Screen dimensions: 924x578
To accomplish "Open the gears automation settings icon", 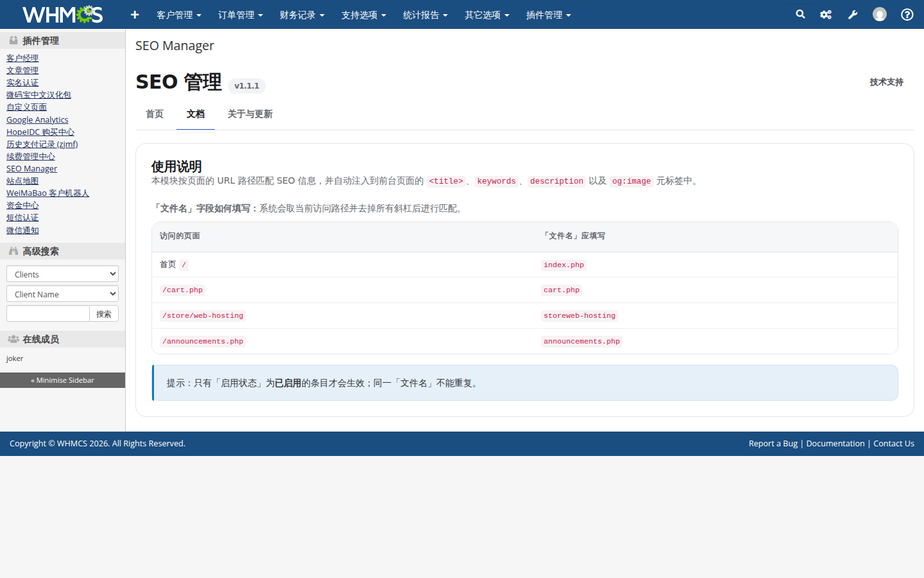I will [826, 14].
